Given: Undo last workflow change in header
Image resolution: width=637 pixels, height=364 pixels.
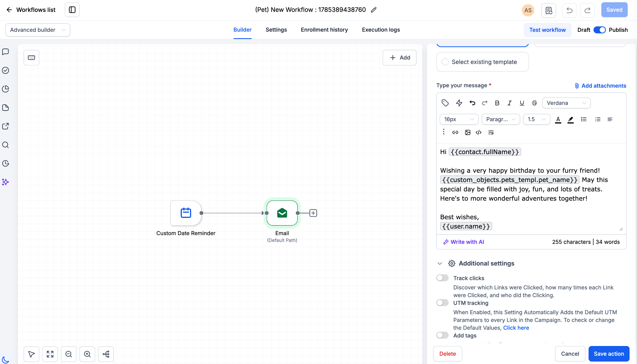Looking at the screenshot, I should click(x=569, y=10).
